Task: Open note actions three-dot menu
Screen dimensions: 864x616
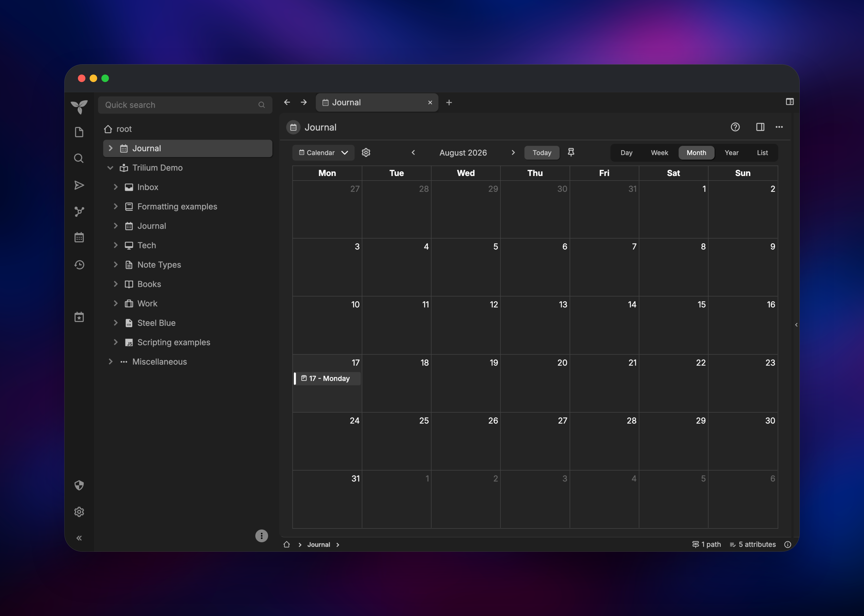Action: tap(779, 127)
